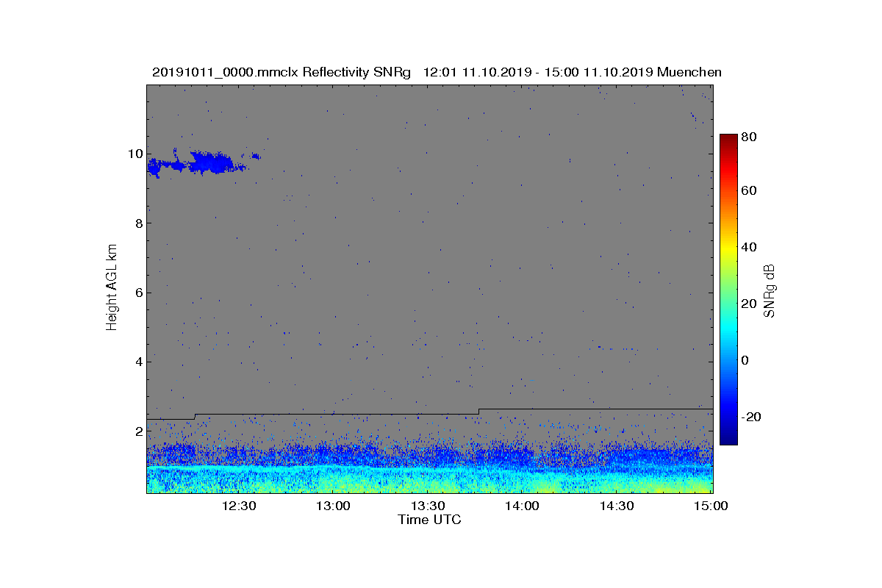
Task: Click the plot title text starting '20191011_0000.mmclx'
Action: (437, 72)
